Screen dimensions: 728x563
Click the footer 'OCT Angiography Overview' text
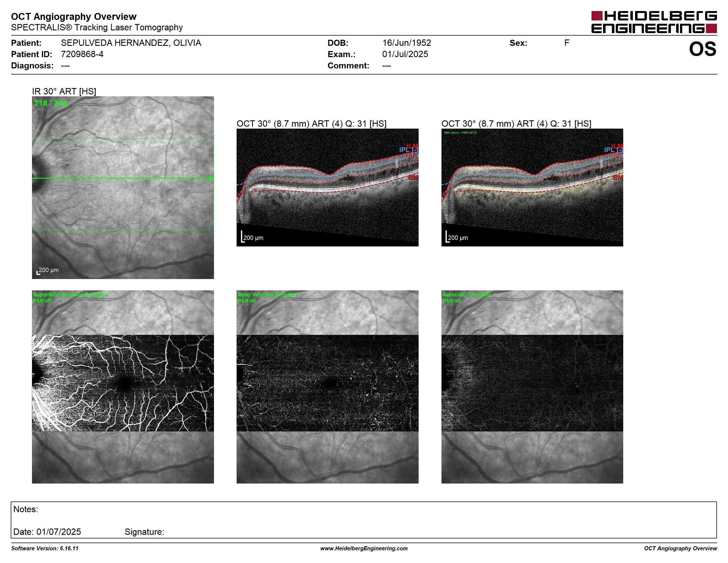(x=680, y=548)
